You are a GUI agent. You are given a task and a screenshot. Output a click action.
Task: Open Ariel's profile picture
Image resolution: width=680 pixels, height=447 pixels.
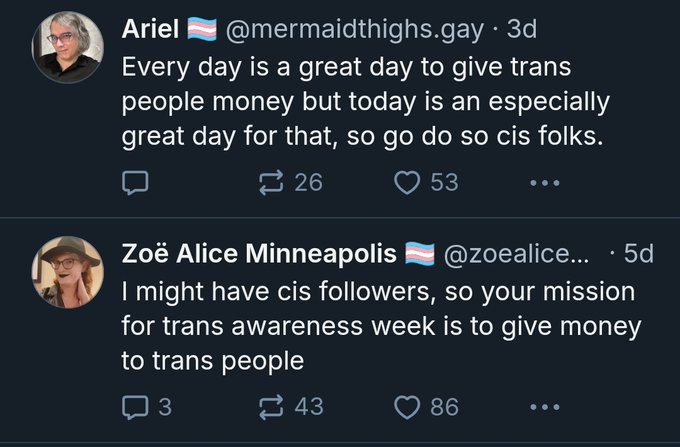point(67,47)
